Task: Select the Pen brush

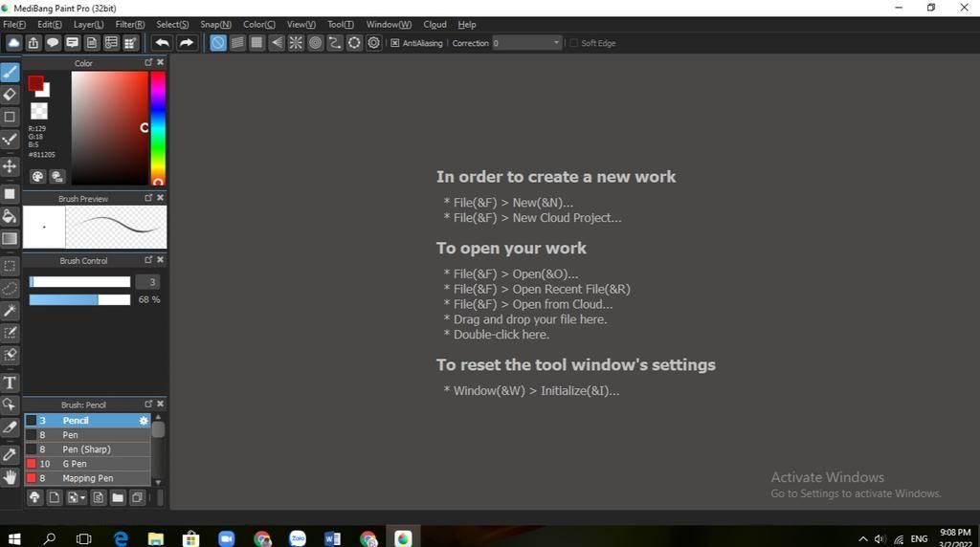Action: pos(87,435)
